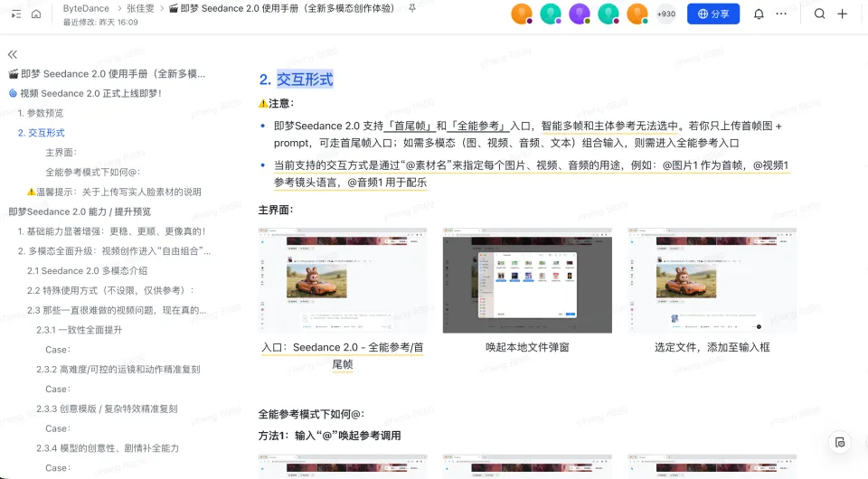Click text 方法1：输入"@"唤起参考调用

pyautogui.click(x=329, y=436)
